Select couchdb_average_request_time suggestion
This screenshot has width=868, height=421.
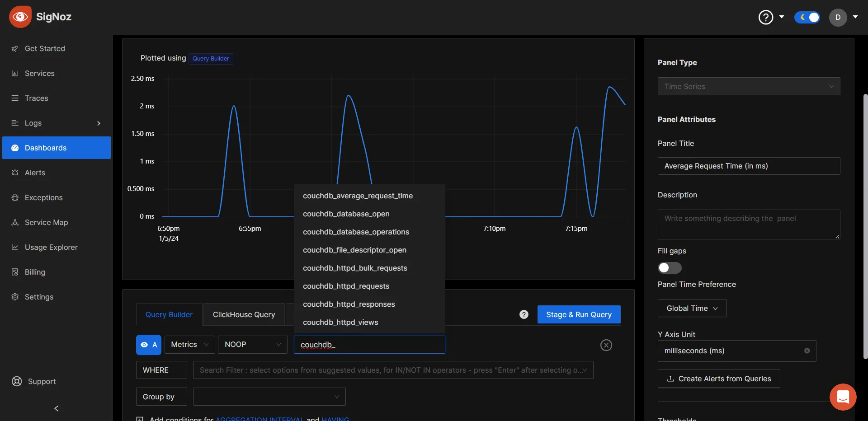click(369, 196)
